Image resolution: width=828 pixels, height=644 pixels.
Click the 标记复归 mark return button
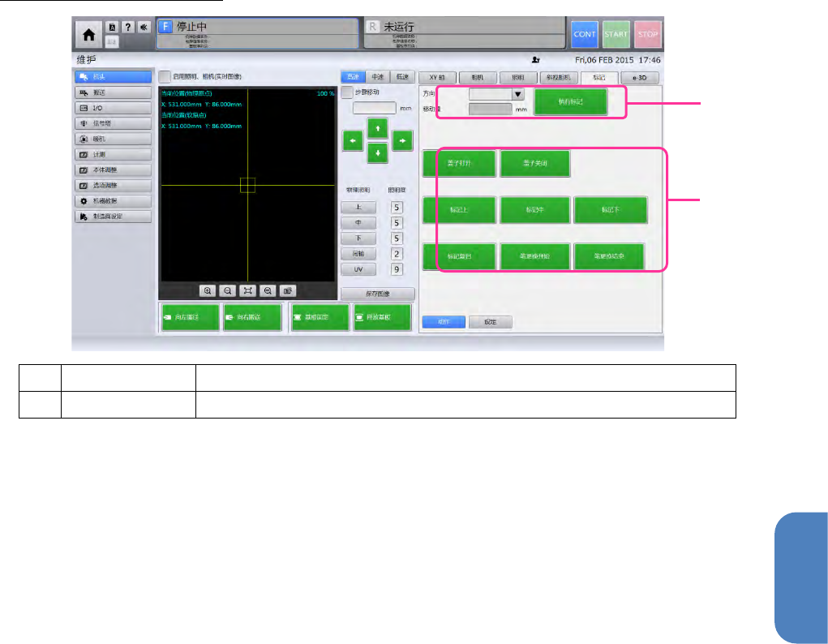(x=459, y=256)
